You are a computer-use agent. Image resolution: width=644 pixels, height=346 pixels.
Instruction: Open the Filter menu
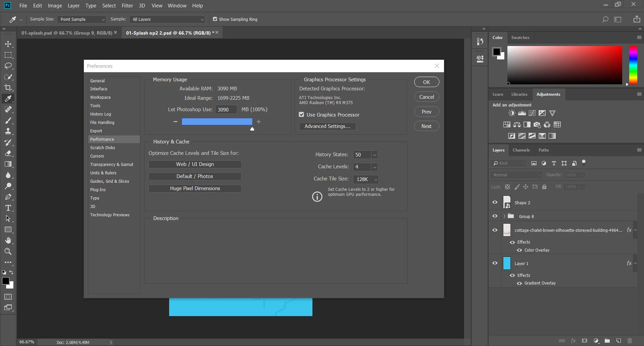(x=127, y=6)
